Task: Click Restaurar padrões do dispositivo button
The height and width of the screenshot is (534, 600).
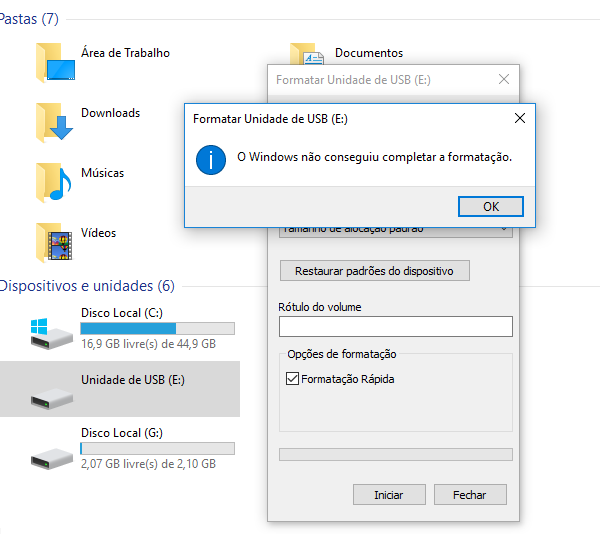Action: pos(375,271)
